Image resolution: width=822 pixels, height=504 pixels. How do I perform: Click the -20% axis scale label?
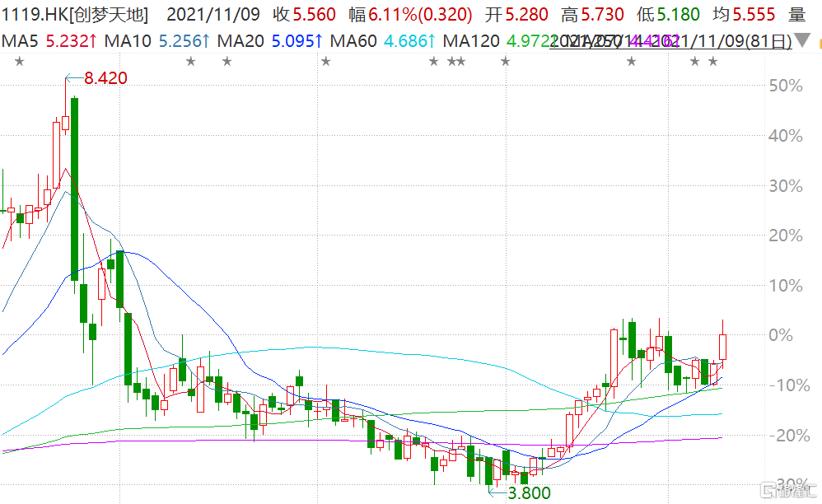coord(790,436)
